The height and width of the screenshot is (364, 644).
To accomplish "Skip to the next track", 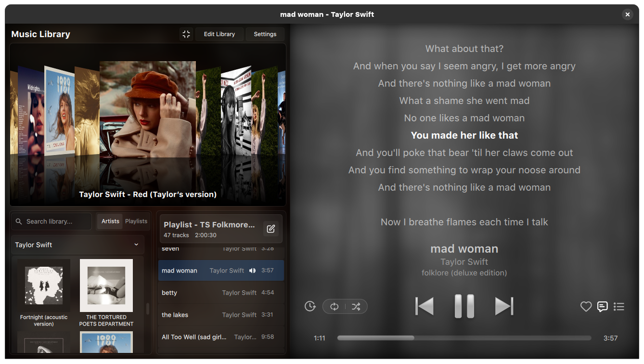I will (x=504, y=306).
